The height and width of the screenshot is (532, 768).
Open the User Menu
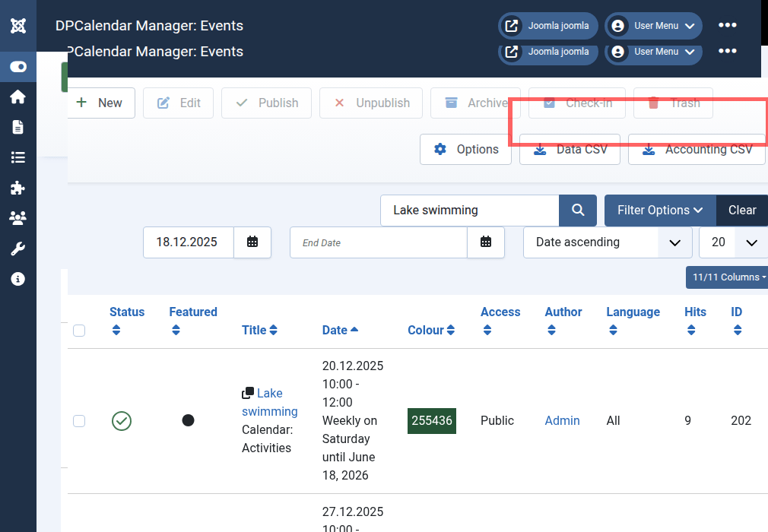[653, 26]
